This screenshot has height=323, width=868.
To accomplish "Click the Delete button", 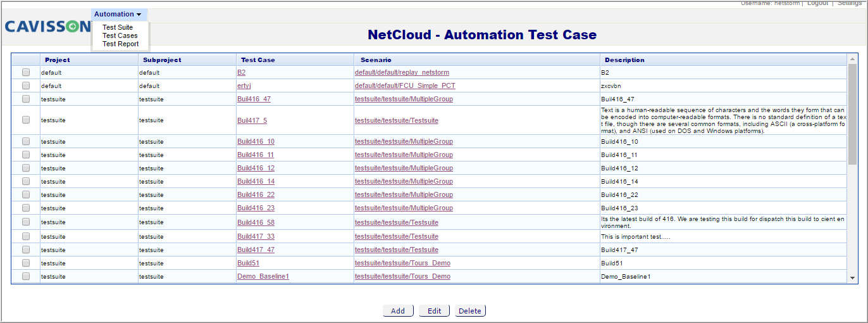I will (470, 310).
